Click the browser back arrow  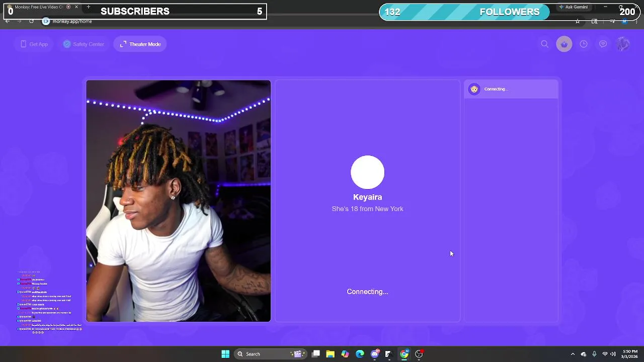tap(8, 21)
